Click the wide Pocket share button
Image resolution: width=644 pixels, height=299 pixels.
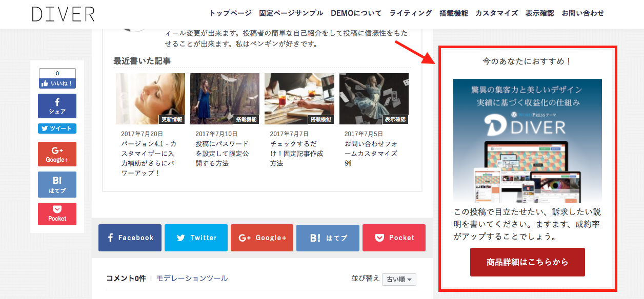coord(394,238)
